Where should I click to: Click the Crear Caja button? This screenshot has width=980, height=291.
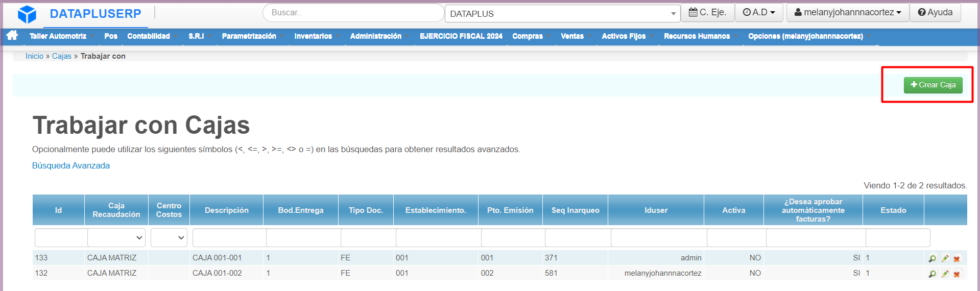pyautogui.click(x=933, y=85)
